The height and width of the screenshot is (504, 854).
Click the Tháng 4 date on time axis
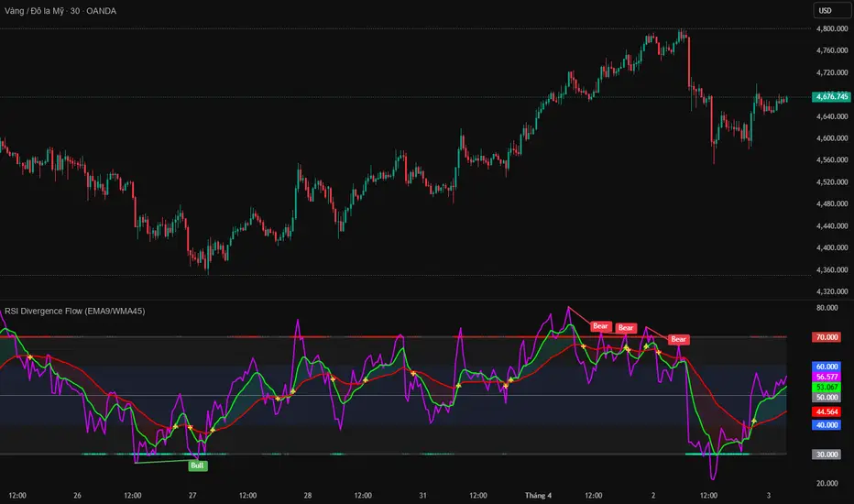point(538,495)
